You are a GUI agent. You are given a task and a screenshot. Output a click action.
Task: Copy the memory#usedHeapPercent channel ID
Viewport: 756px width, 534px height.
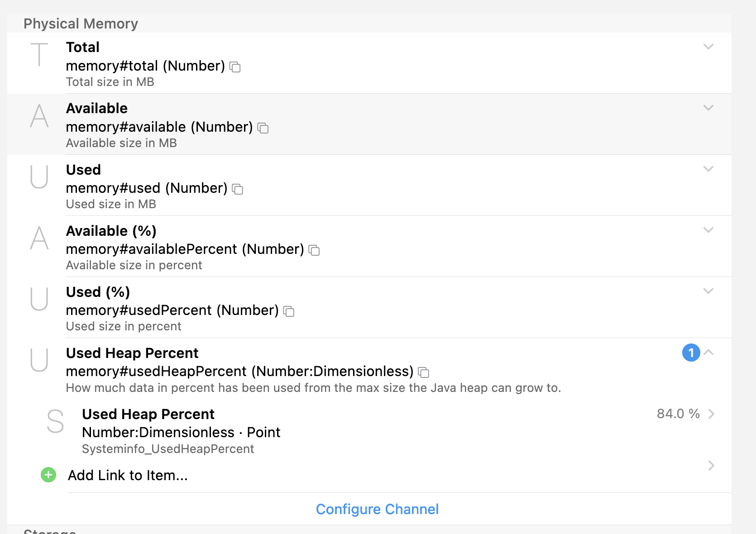(424, 372)
